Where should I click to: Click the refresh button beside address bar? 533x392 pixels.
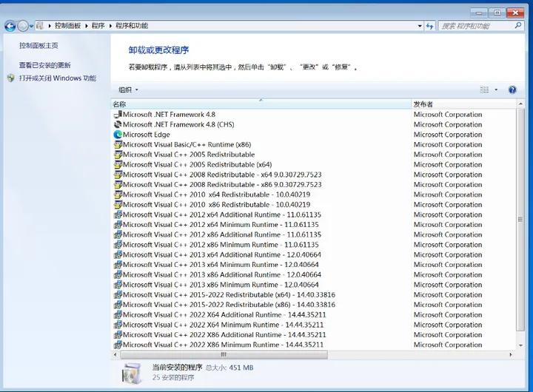click(429, 26)
